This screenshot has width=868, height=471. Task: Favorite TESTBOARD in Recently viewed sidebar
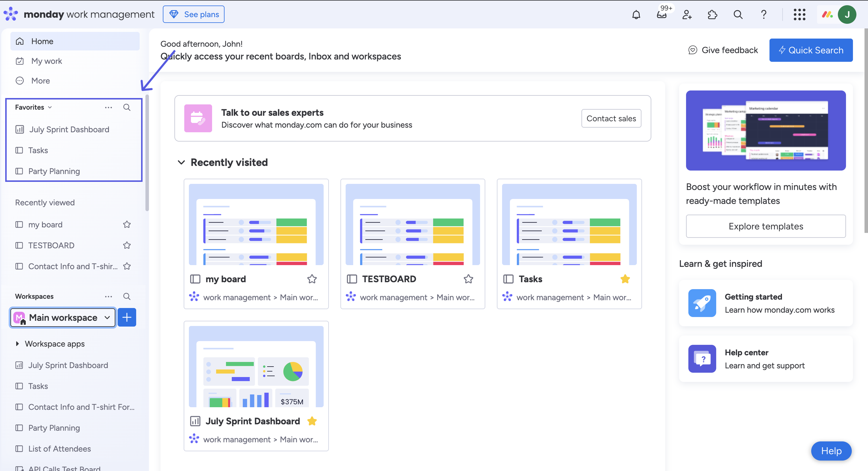tap(127, 245)
